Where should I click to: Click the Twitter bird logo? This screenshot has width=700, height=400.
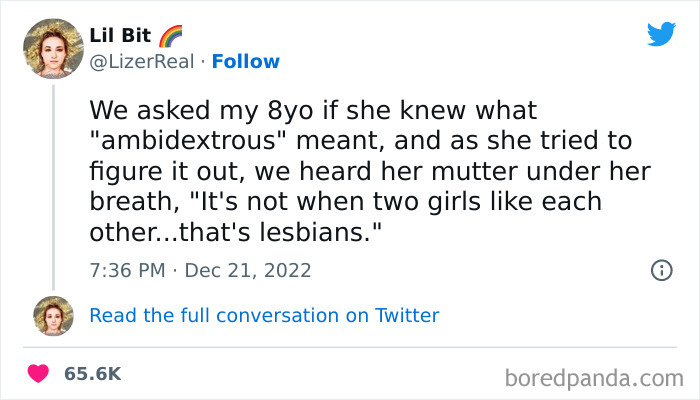click(x=661, y=35)
